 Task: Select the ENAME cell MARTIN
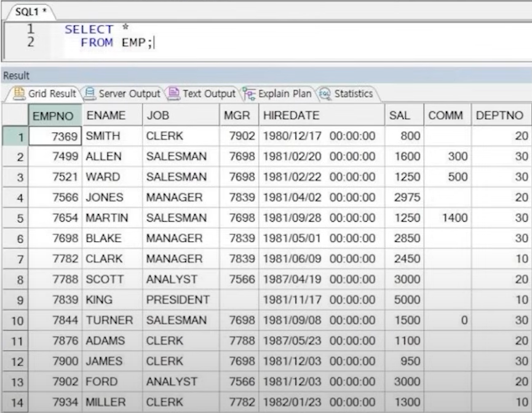(113, 218)
